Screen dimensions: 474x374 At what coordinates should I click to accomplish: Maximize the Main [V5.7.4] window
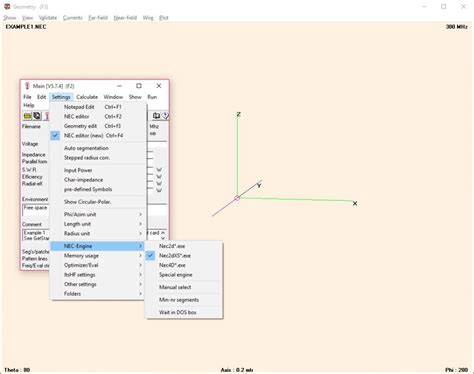pos(139,86)
